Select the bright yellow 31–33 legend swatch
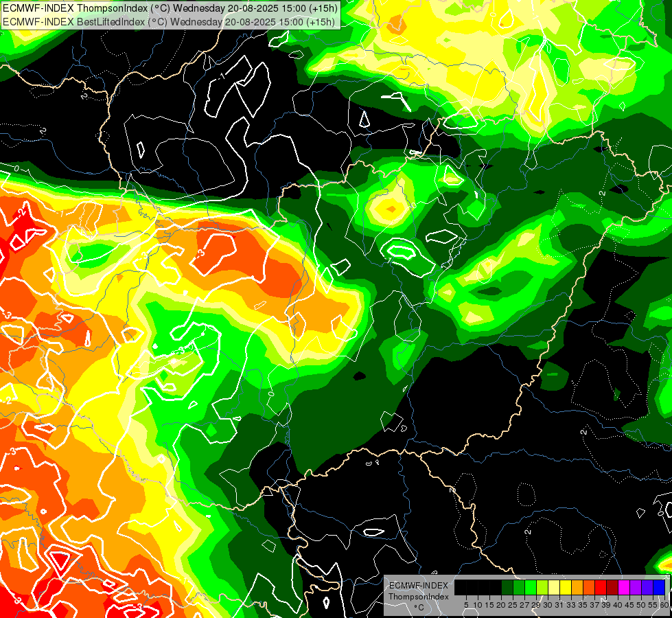 point(566,587)
